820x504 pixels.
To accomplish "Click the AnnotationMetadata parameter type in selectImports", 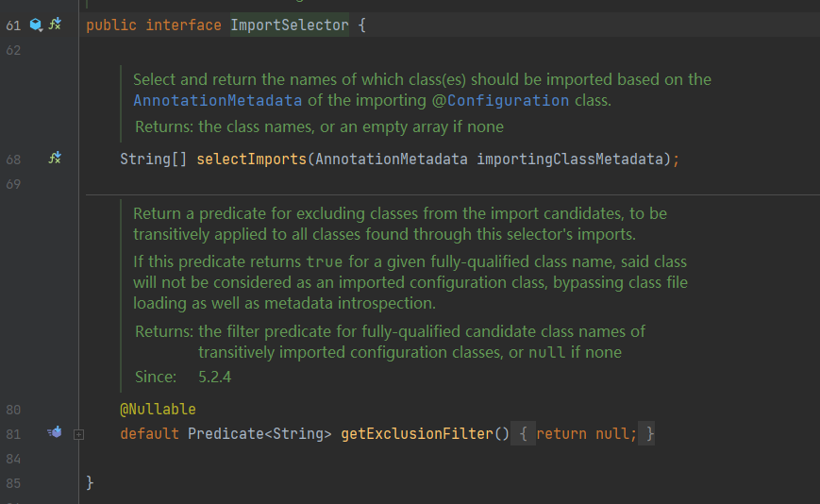I will [392, 159].
